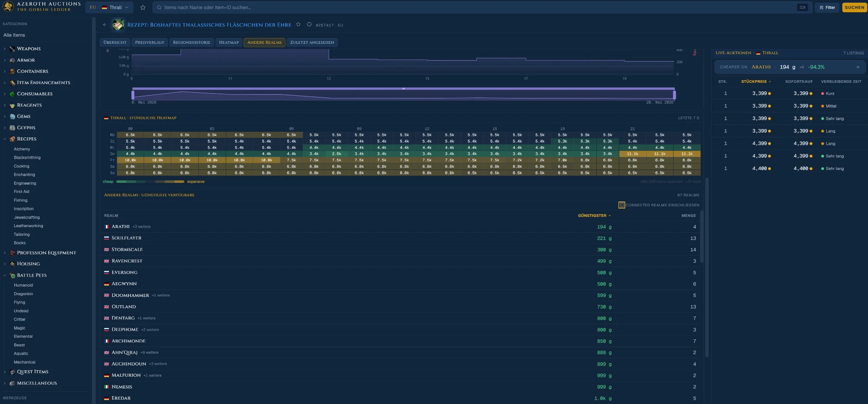The height and width of the screenshot is (404, 868).
Task: Open the Dragonkin battle pets subcategory
Action: tap(23, 294)
